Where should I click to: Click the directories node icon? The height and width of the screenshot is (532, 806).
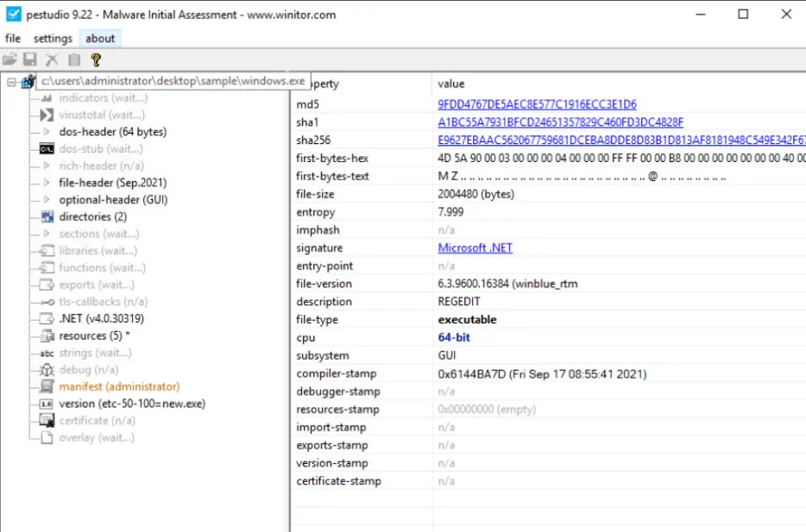47,216
